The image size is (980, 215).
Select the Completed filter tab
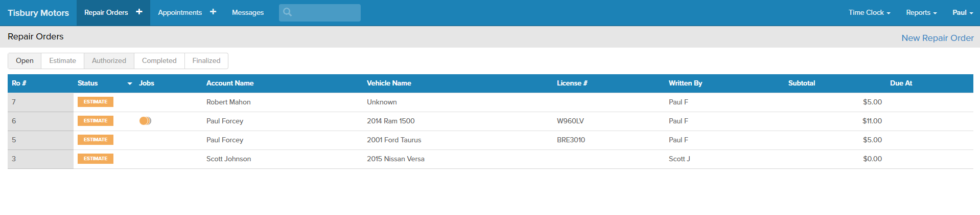tap(159, 60)
